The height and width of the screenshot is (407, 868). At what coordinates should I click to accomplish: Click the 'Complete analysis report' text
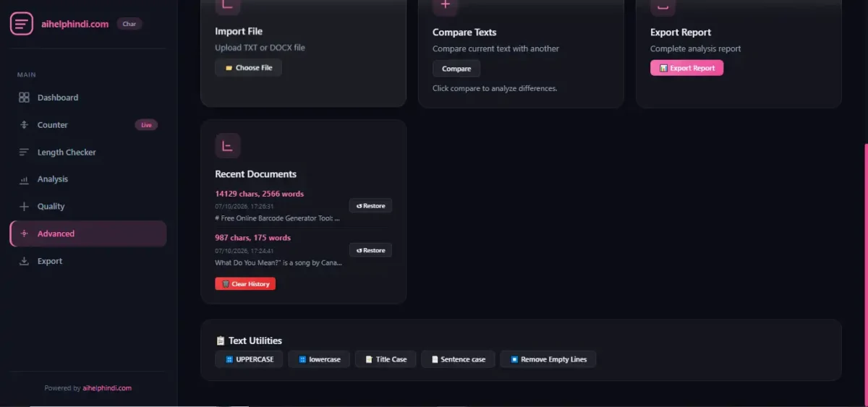click(695, 48)
